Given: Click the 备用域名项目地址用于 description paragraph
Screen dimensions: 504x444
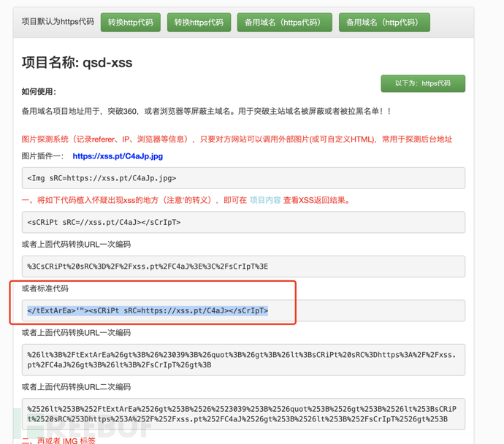Looking at the screenshot, I should tap(207, 111).
